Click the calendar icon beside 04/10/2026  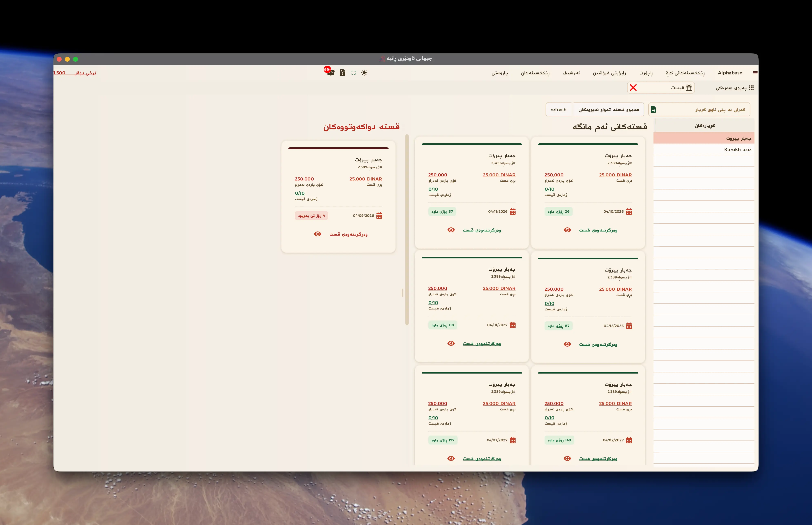[x=629, y=211]
